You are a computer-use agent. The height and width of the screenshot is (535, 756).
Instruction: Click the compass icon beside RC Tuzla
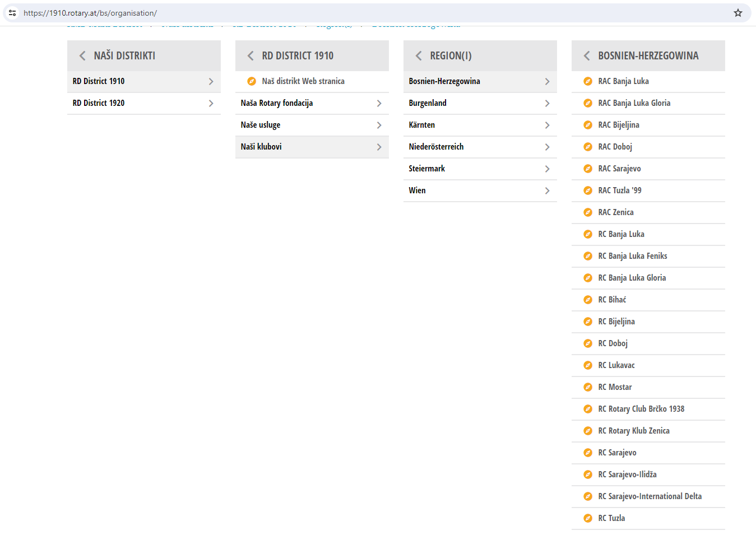click(587, 518)
